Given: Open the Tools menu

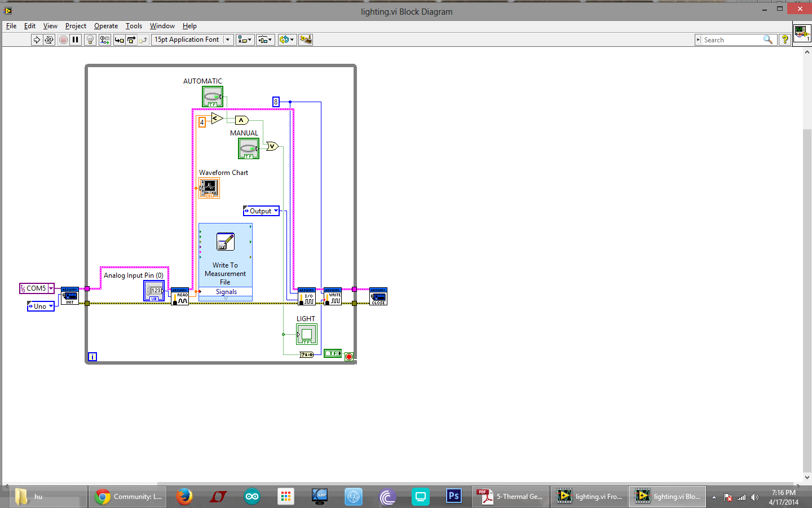Looking at the screenshot, I should pos(134,26).
